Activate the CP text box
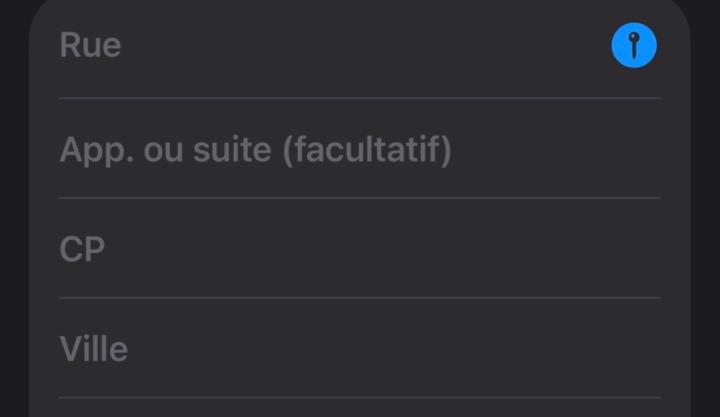Screen dimensions: 720x417 (360, 249)
